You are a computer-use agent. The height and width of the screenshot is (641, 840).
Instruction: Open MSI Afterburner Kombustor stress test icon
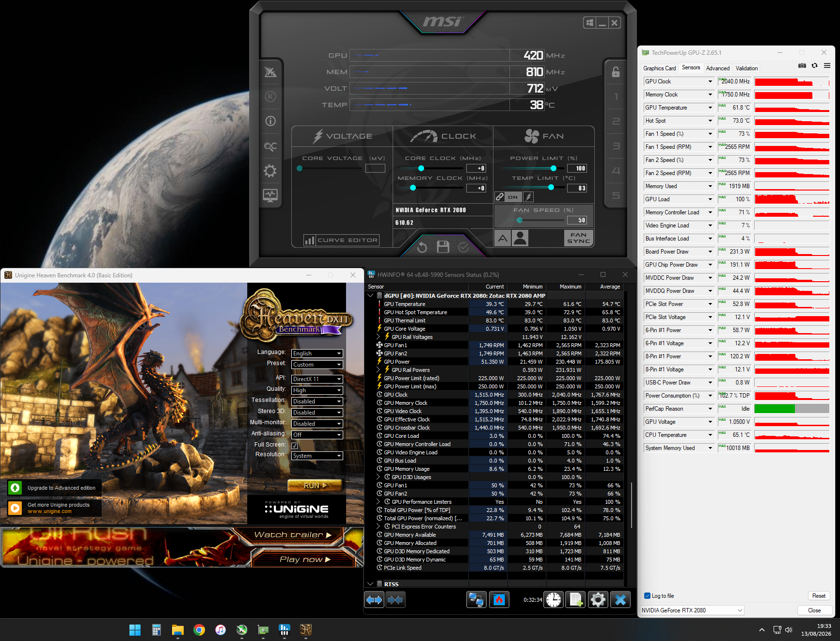(x=270, y=96)
